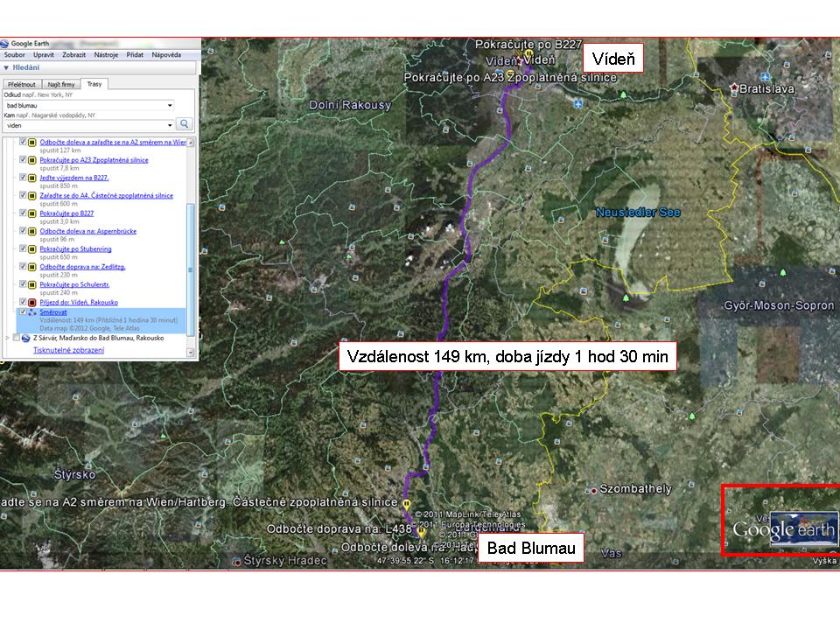
Task: Open the Odkud field dropdown arrow
Action: tap(170, 106)
